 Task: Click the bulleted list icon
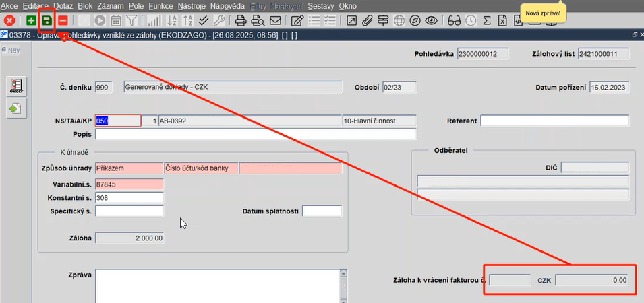click(x=314, y=20)
